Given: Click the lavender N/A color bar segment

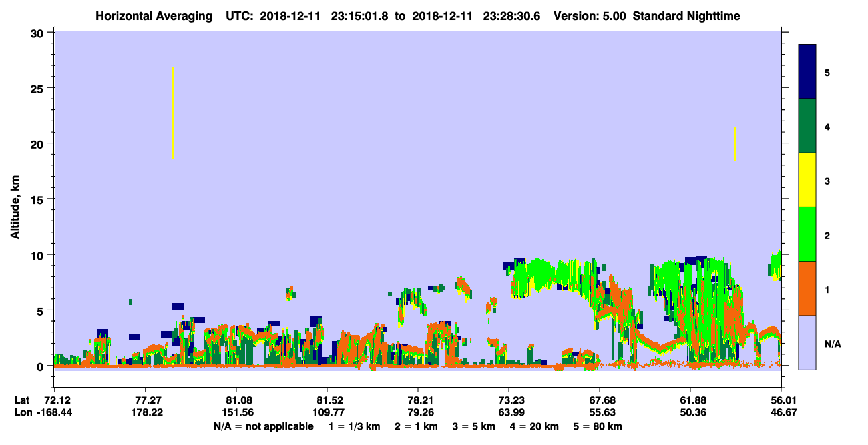Looking at the screenshot, I should click(807, 342).
